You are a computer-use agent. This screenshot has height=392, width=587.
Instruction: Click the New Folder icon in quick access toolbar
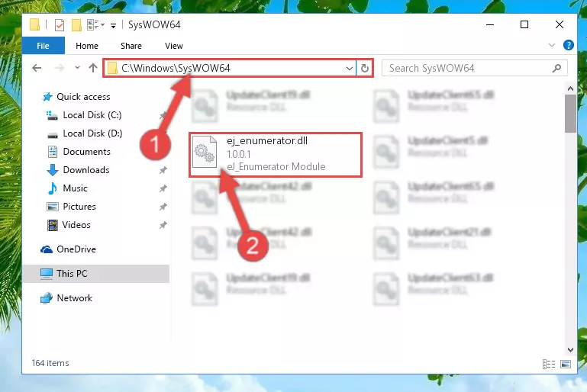tap(76, 25)
